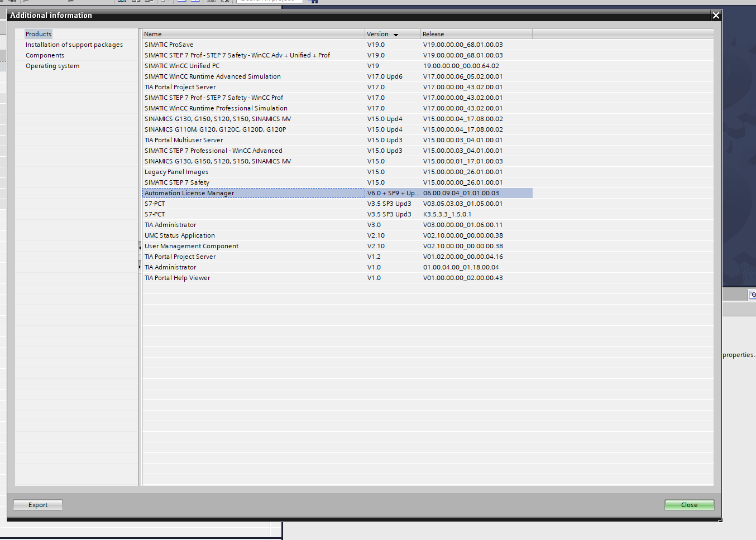This screenshot has width=756, height=540.
Task: Click release V15.00.00.01_17.01.00.03
Action: tap(463, 161)
